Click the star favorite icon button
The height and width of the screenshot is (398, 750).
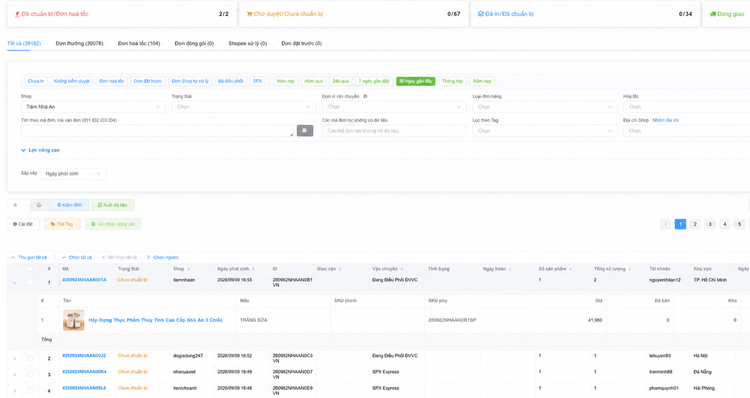point(16,205)
